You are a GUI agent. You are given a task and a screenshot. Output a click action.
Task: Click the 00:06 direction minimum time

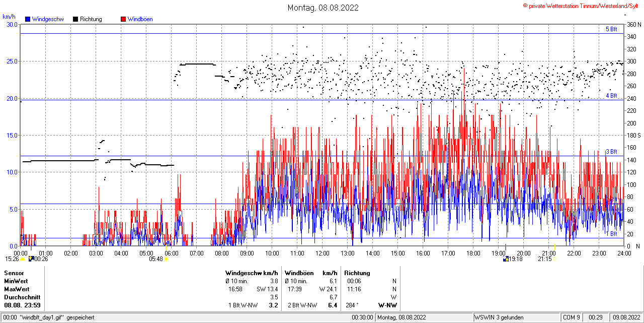[x=354, y=281]
